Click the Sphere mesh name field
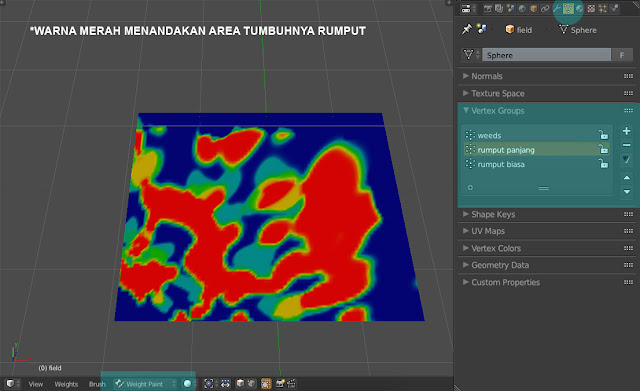Screen dimensions: 640x391 [546, 55]
